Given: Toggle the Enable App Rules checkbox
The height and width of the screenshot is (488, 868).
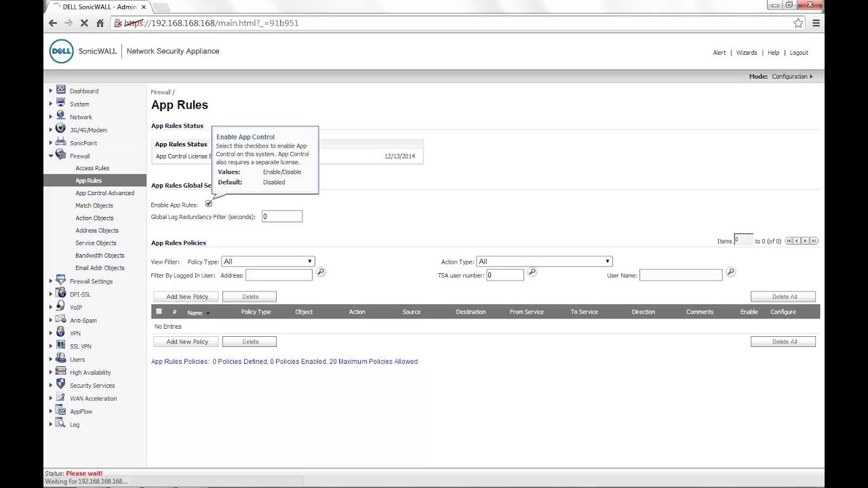Looking at the screenshot, I should point(209,204).
